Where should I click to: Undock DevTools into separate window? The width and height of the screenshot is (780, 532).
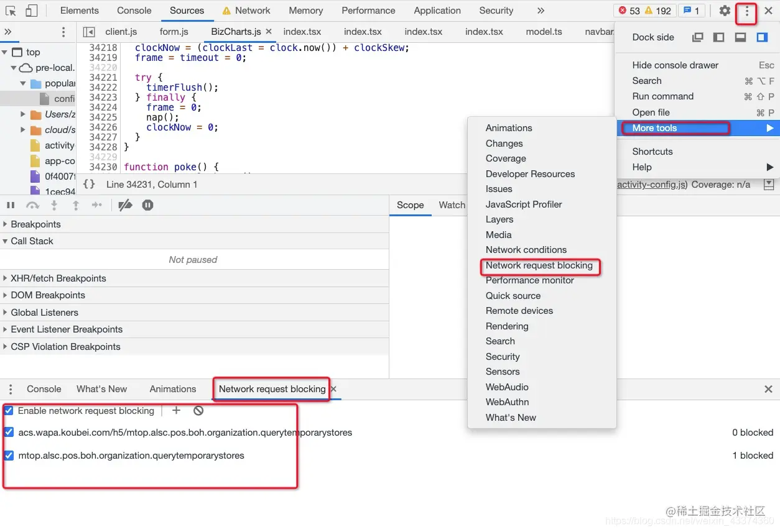click(x=698, y=37)
